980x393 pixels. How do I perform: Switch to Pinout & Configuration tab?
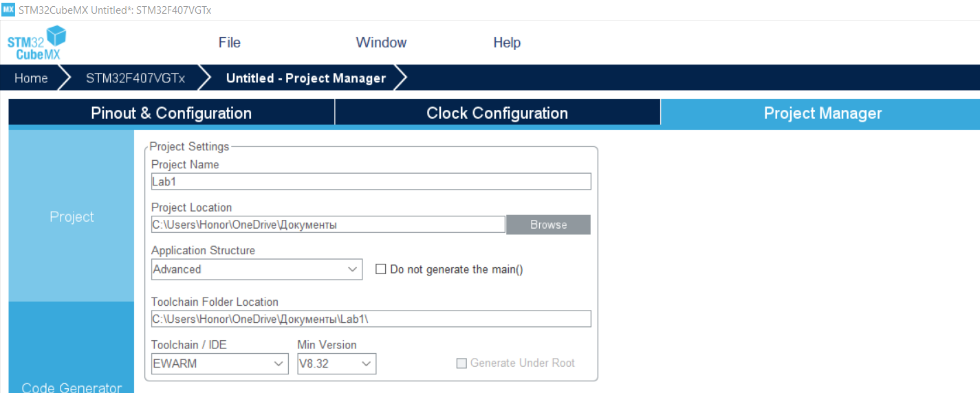coord(171,113)
